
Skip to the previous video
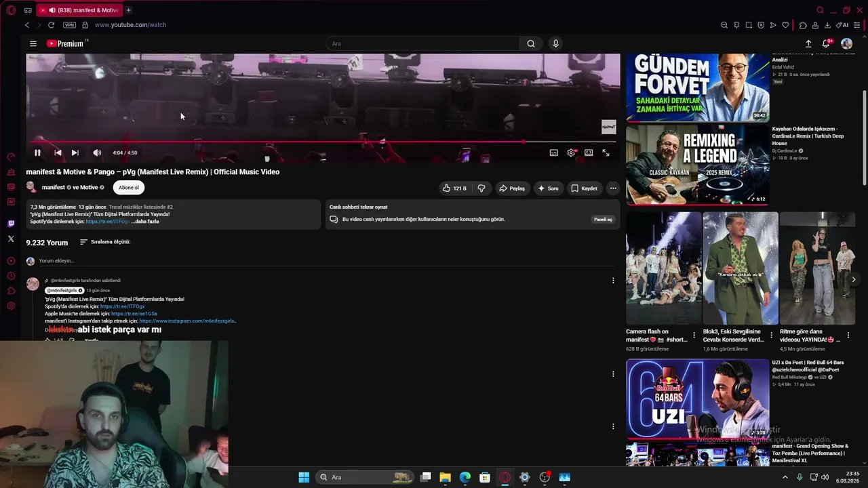[x=58, y=152]
